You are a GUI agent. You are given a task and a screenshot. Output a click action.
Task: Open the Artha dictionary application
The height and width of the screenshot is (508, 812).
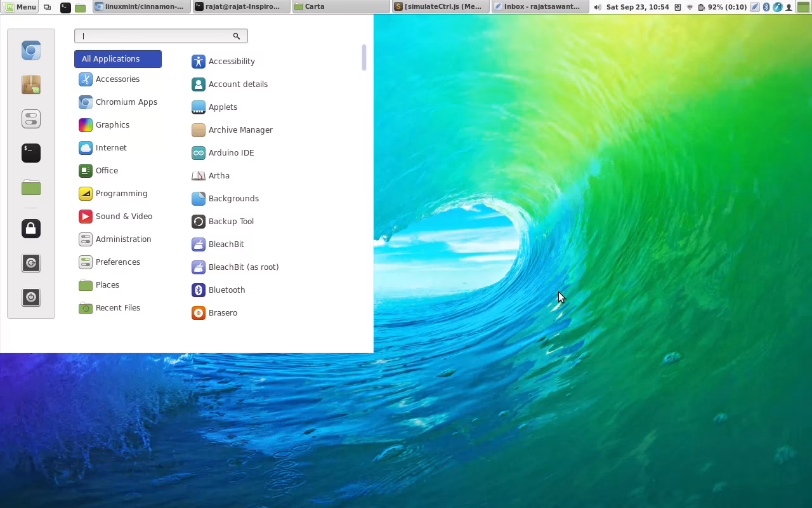coord(219,175)
